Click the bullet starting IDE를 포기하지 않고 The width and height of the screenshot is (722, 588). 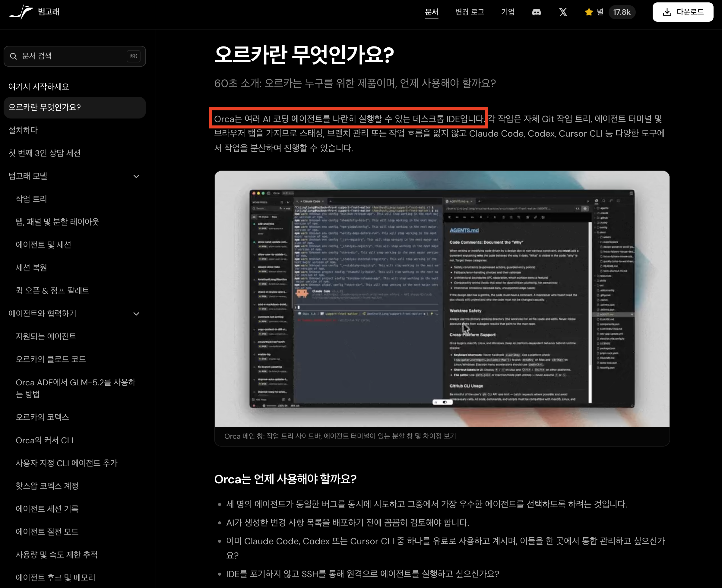(x=363, y=574)
